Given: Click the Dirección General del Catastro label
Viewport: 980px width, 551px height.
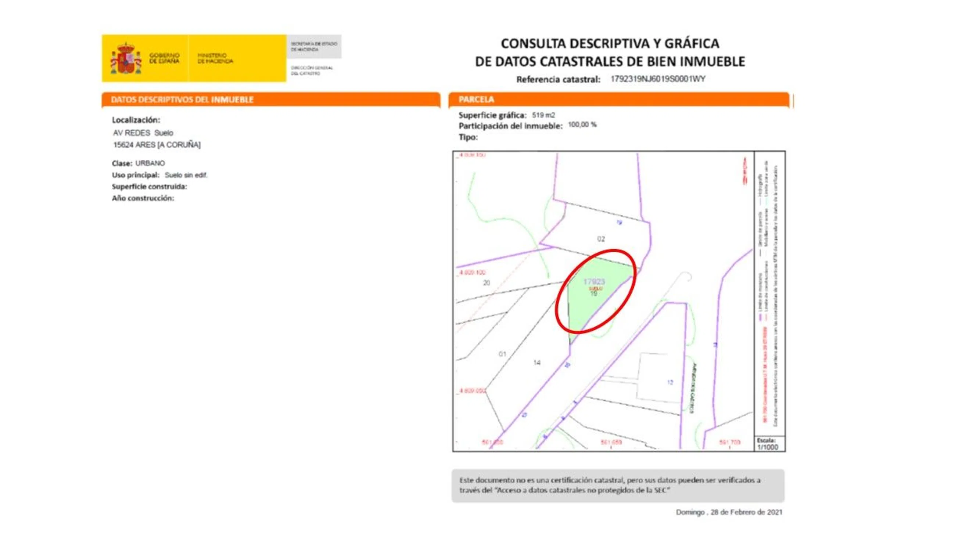Looking at the screenshot, I should point(312,71).
